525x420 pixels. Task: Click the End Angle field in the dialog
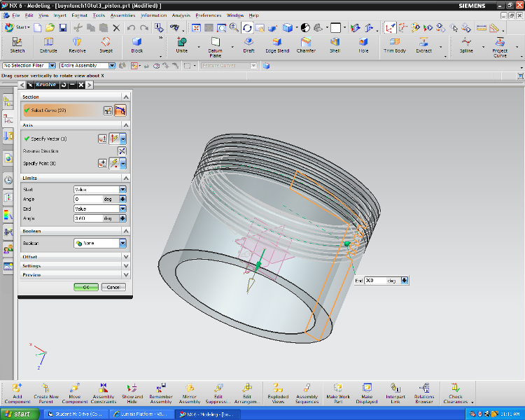pyautogui.click(x=87, y=218)
